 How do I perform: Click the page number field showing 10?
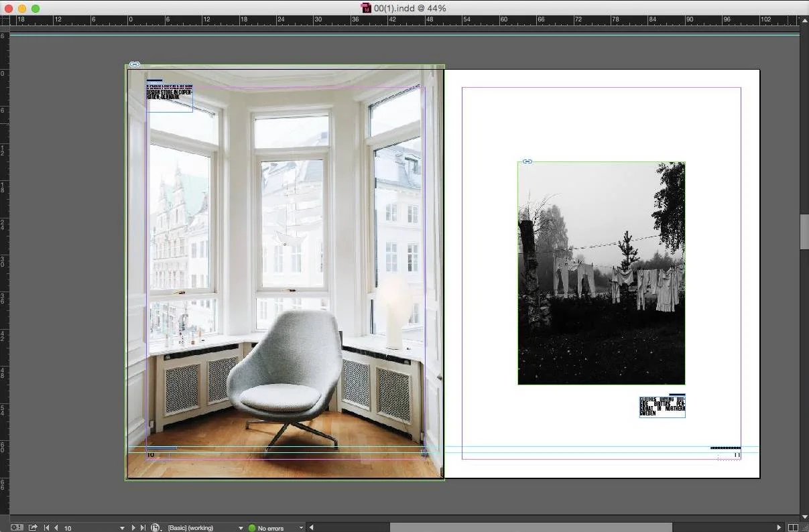click(90, 528)
